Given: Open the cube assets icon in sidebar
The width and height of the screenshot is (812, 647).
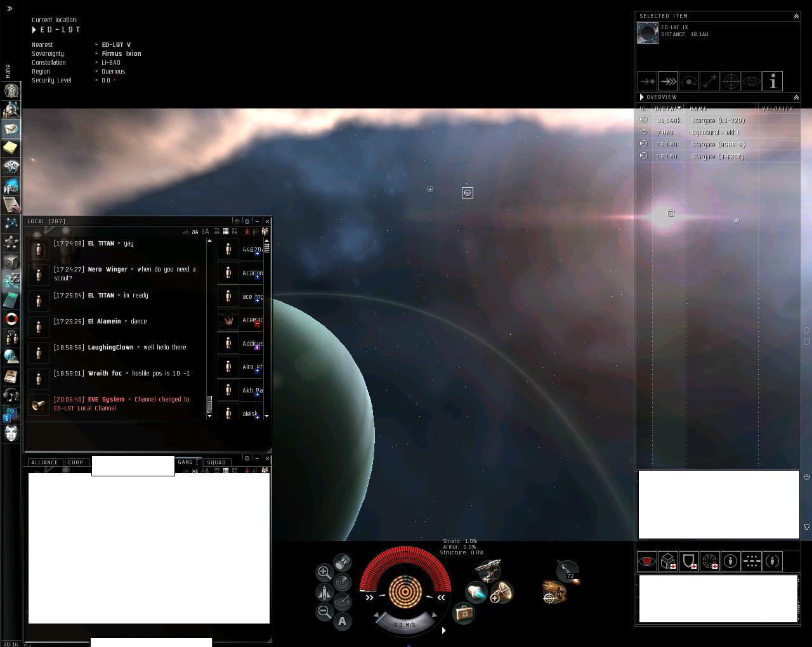Looking at the screenshot, I should pos(11,261).
